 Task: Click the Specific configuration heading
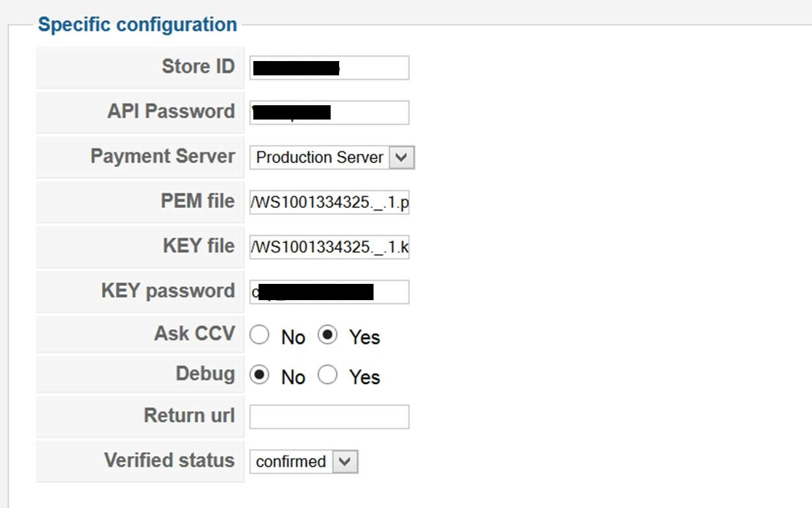pyautogui.click(x=137, y=25)
